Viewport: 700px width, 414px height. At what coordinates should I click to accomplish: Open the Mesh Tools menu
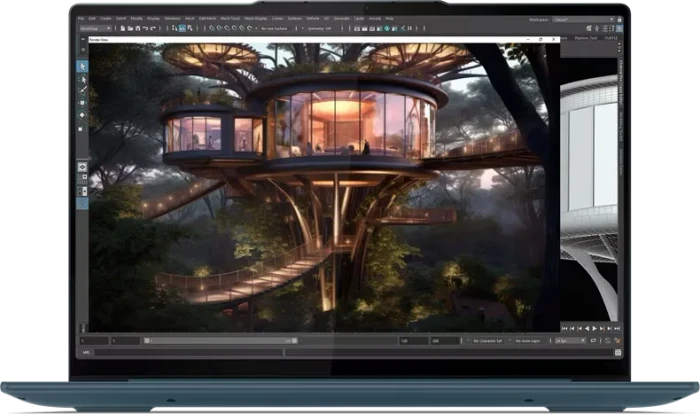(x=230, y=18)
